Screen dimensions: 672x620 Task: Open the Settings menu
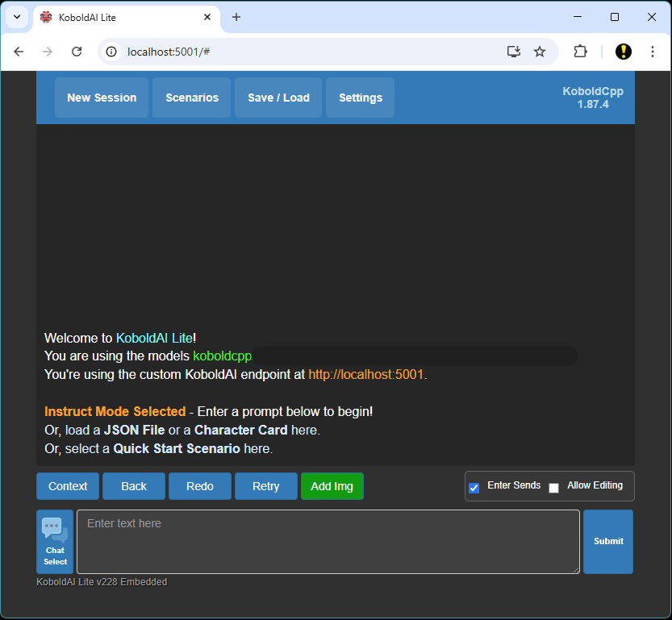coord(361,98)
